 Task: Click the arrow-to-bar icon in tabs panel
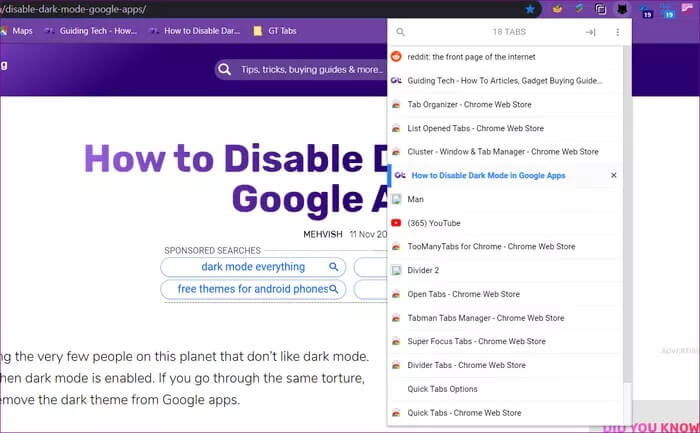[x=591, y=32]
